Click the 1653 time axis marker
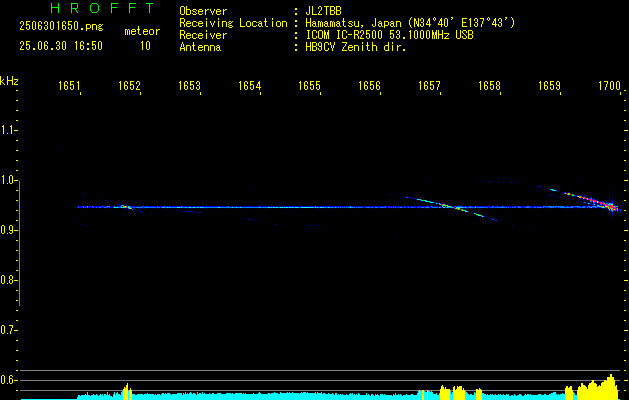This screenshot has width=629, height=400. [x=189, y=85]
